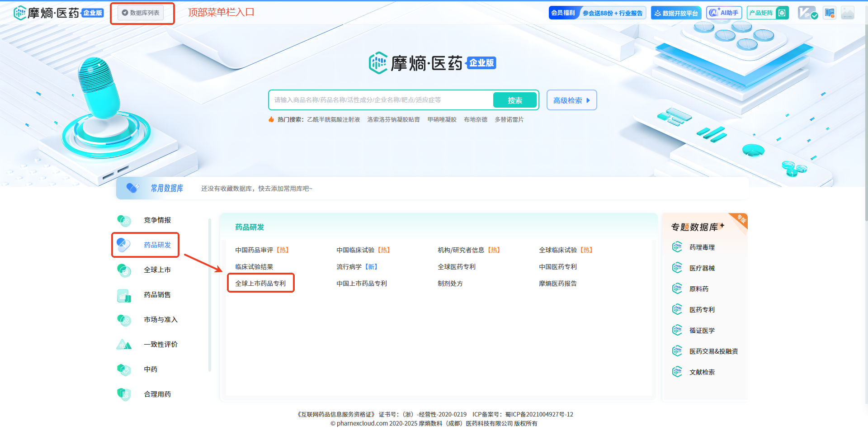Open the 数据开放平台 button
Screen dimensions: 868x431
tap(676, 13)
